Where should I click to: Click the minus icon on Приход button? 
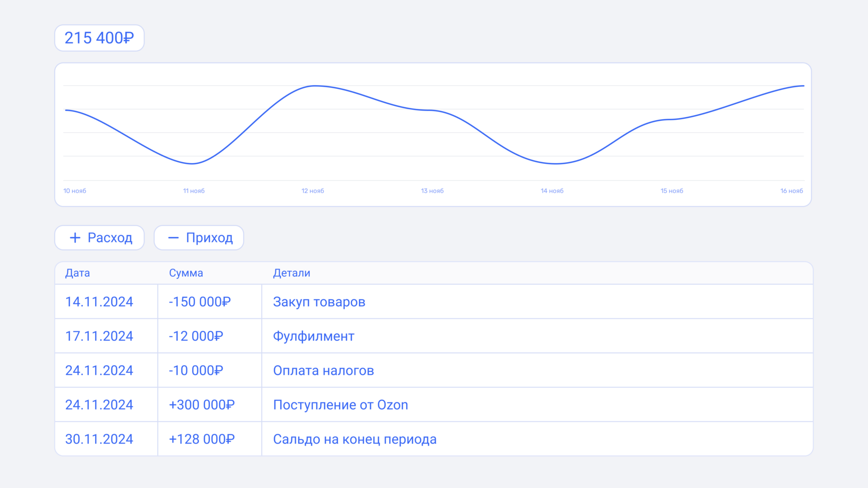tap(174, 238)
